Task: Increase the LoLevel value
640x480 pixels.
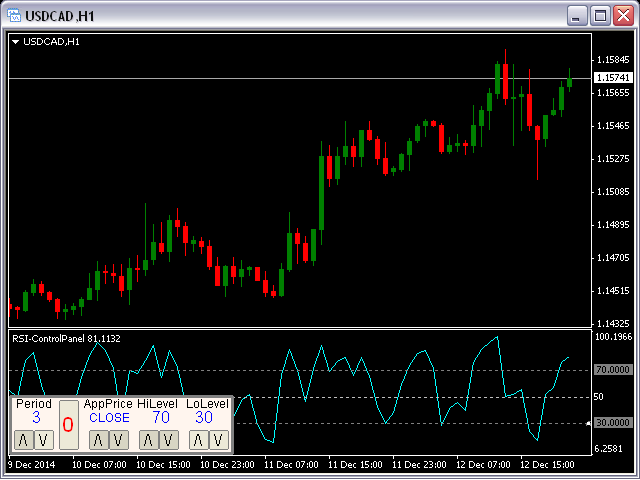Action: (x=200, y=440)
